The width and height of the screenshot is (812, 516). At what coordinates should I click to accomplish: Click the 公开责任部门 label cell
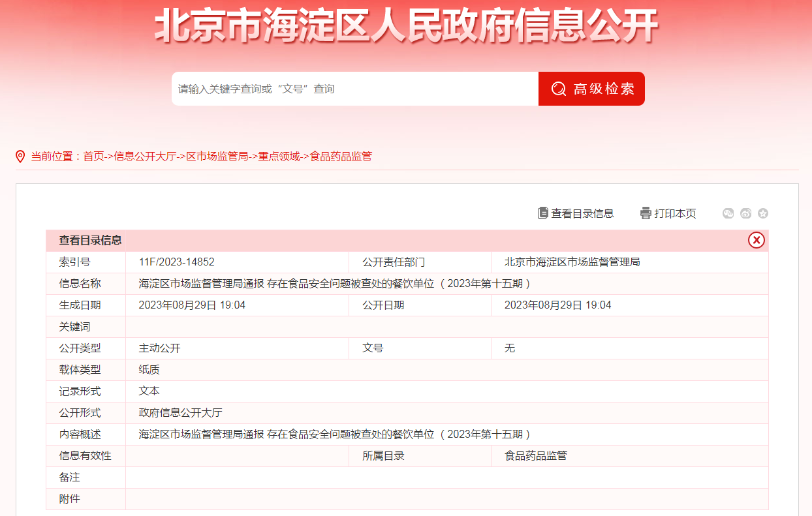tap(420, 262)
